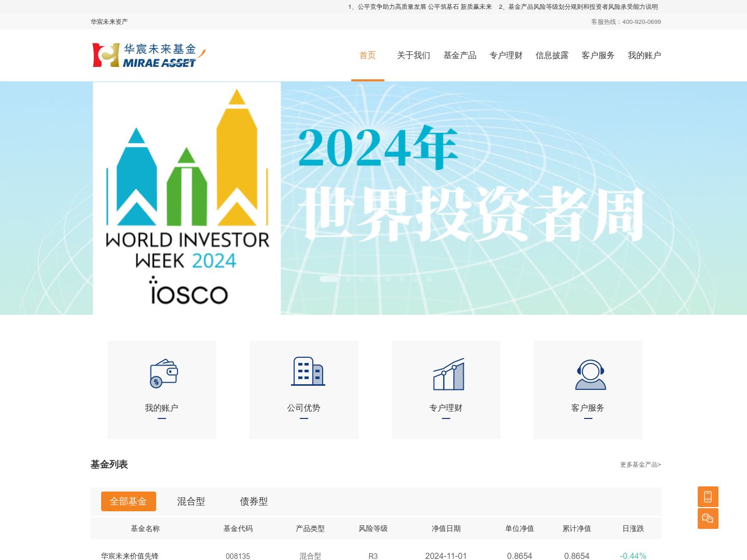747x560 pixels.
Task: Select the active carousel indicator on banner
Action: [x=328, y=279]
